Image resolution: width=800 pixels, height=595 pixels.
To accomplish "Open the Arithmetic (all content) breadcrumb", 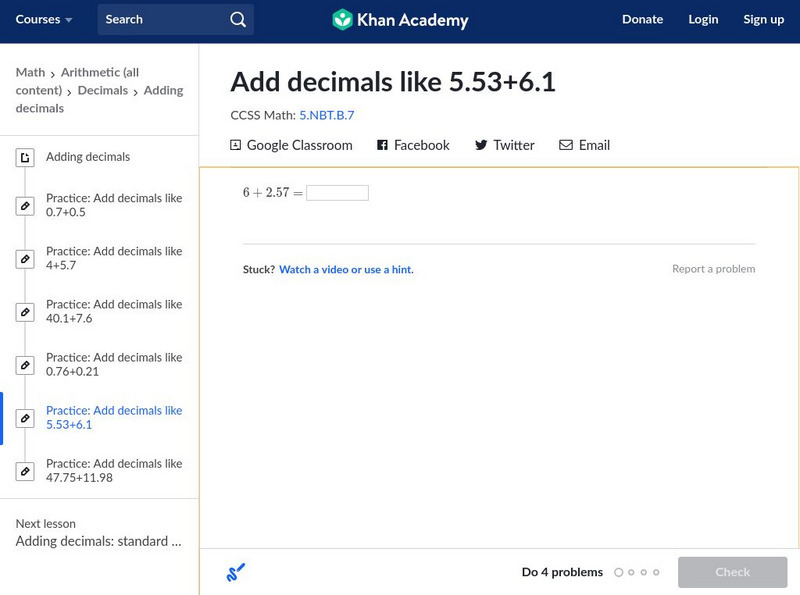I will (100, 73).
